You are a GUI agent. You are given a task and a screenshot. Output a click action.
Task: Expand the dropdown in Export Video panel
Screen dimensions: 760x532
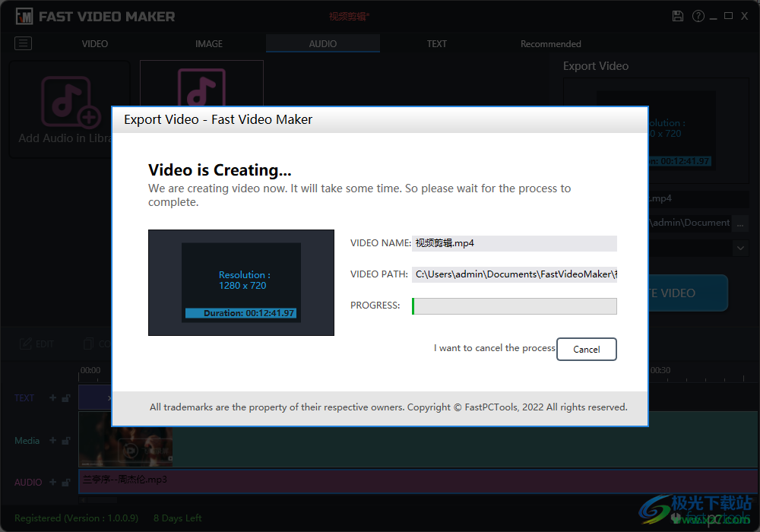point(740,248)
